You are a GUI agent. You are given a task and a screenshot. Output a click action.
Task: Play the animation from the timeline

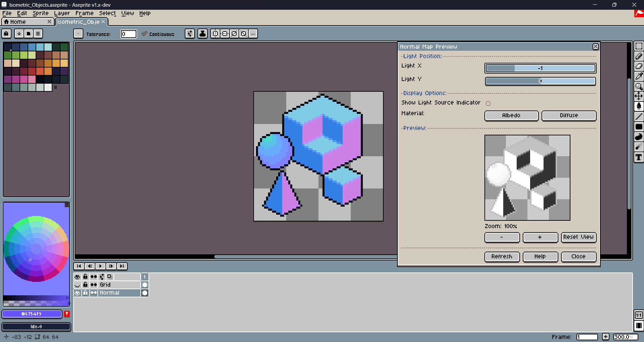pos(100,266)
